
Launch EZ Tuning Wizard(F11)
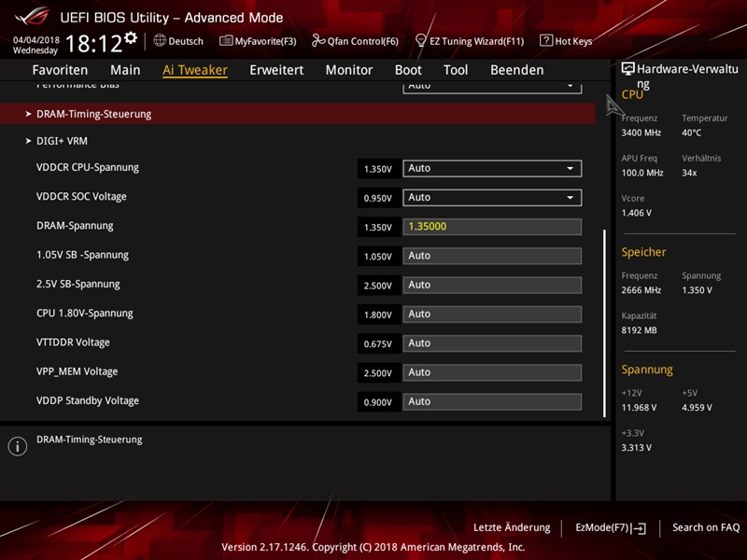(470, 41)
